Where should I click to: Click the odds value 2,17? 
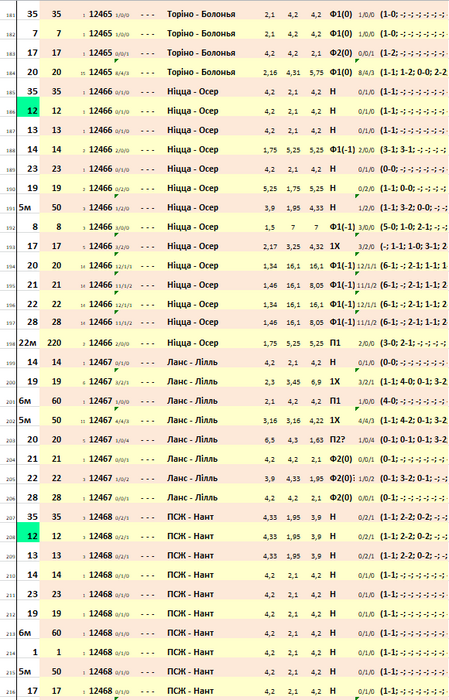click(x=270, y=246)
